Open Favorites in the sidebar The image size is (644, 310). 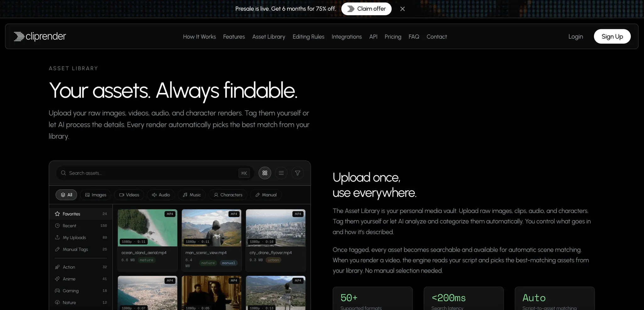click(81, 214)
